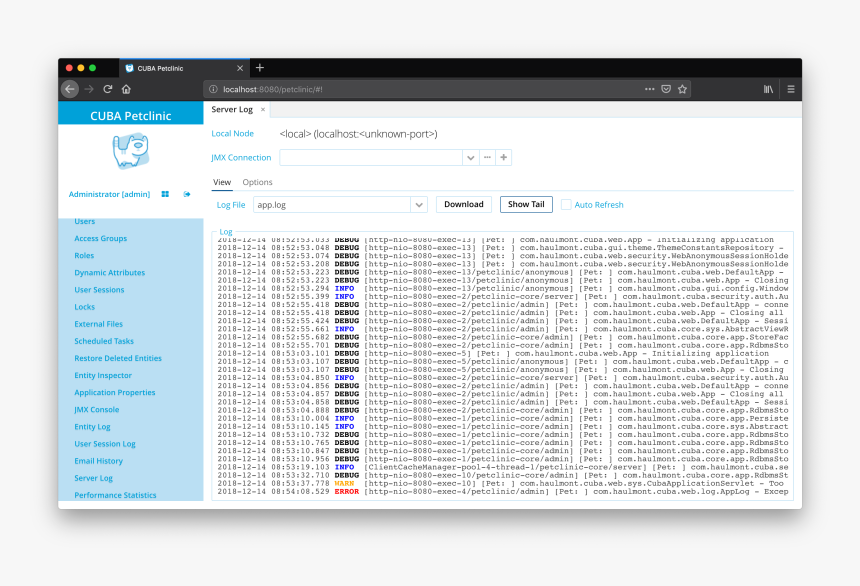Reload the page with the refresh icon
This screenshot has height=586, width=860.
click(x=108, y=89)
